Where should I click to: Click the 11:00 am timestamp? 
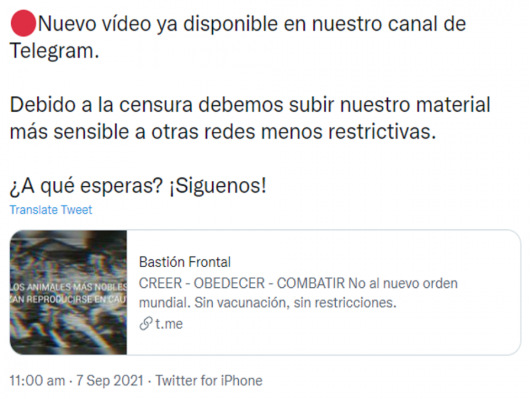tap(37, 381)
